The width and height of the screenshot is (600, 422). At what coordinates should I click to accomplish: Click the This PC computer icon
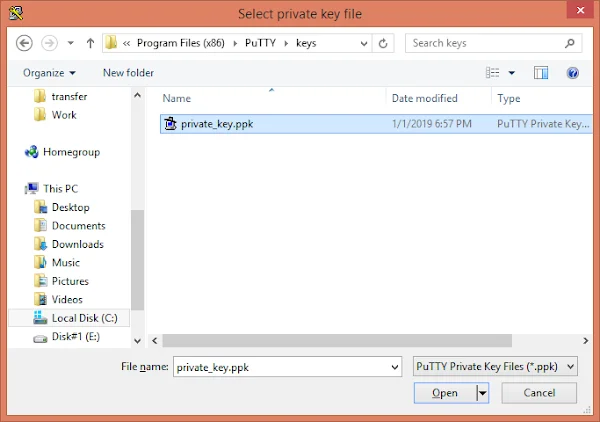point(32,188)
